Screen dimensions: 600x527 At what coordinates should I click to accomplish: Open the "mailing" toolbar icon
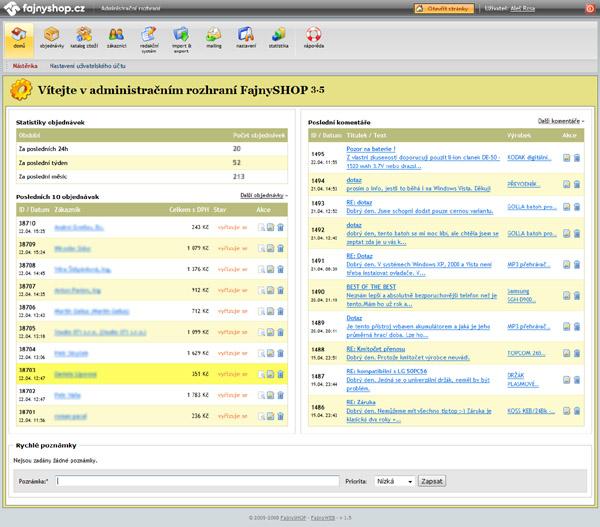pos(214,38)
